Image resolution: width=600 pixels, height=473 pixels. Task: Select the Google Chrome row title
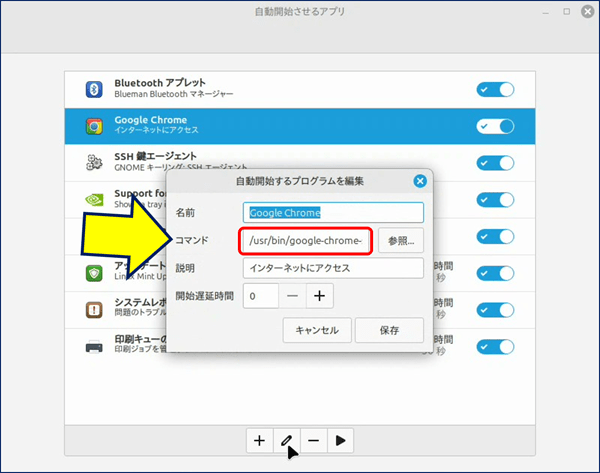click(151, 120)
